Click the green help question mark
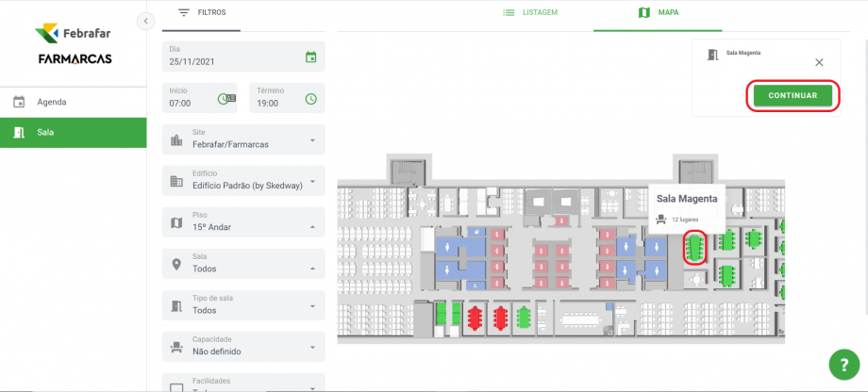Image resolution: width=868 pixels, height=392 pixels. pos(841,365)
